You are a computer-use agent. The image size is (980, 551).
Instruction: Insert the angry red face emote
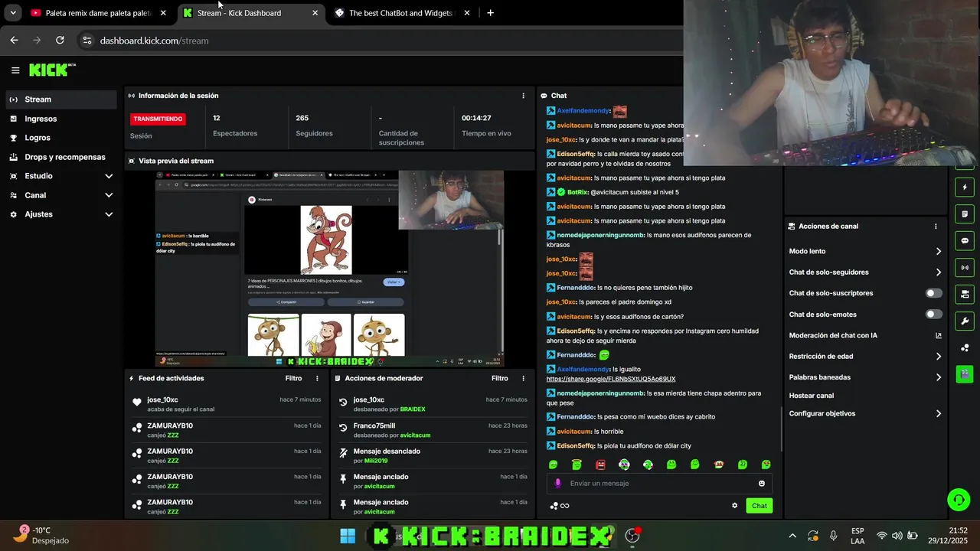coord(600,465)
